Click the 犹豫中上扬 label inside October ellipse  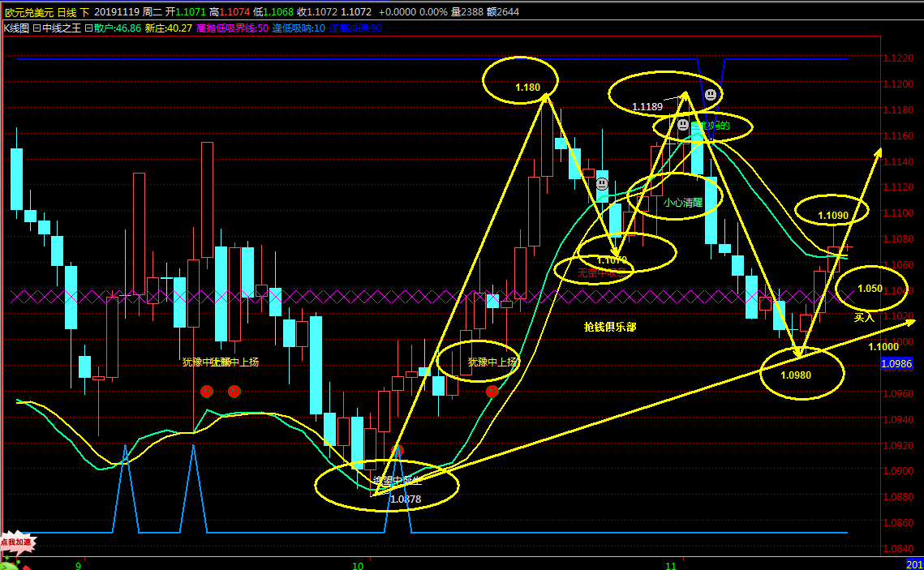(x=492, y=362)
